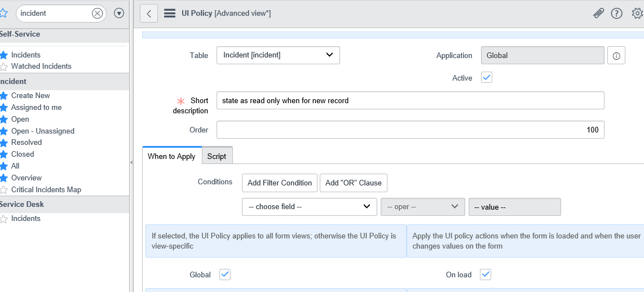Click the Short description text field
The height and width of the screenshot is (292, 644).
pos(411,100)
